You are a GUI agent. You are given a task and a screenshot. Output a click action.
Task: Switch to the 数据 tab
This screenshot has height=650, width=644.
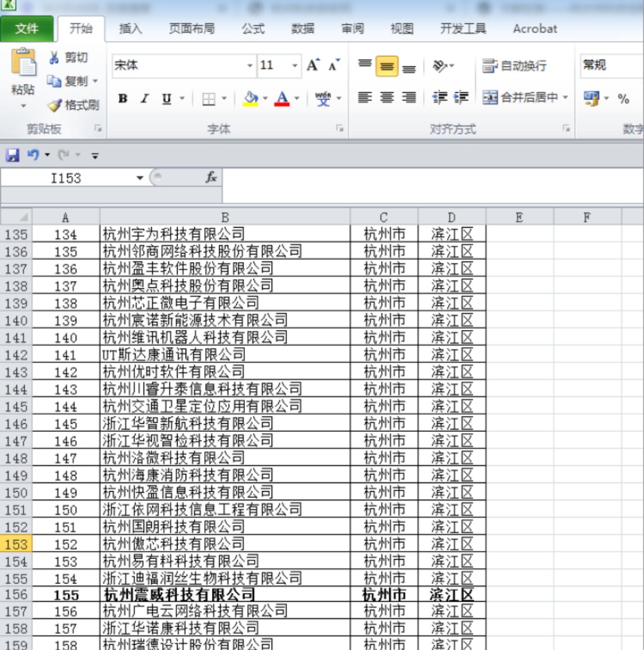303,29
